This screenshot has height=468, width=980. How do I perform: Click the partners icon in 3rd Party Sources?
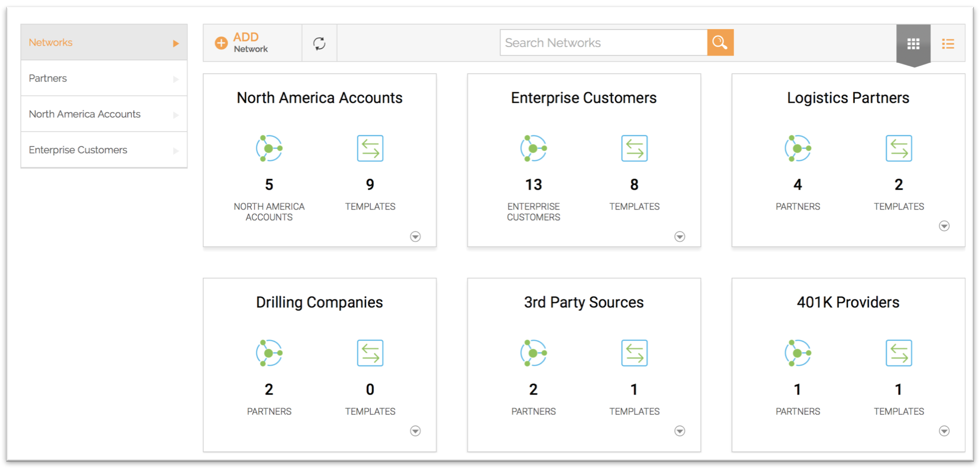[x=533, y=353]
